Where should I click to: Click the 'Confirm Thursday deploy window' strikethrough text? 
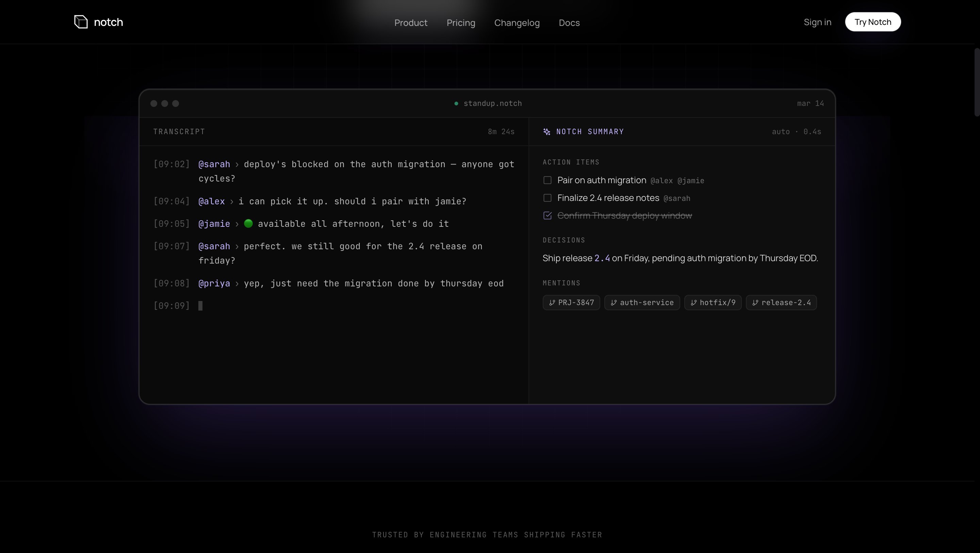pos(624,216)
